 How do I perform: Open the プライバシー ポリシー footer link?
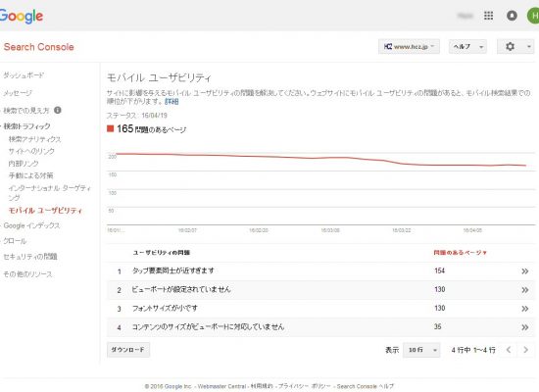tap(304, 386)
